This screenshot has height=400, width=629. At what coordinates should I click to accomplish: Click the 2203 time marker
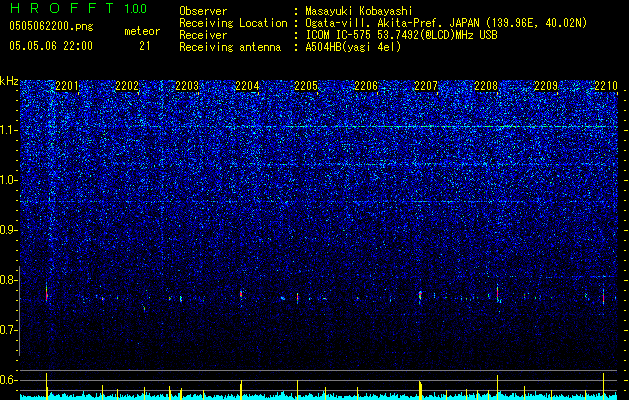(x=187, y=86)
